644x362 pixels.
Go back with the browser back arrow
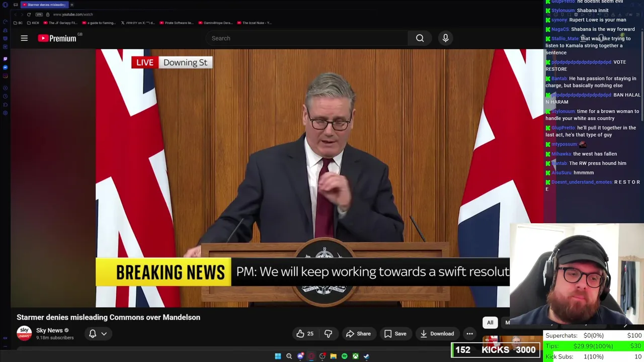coord(16,15)
